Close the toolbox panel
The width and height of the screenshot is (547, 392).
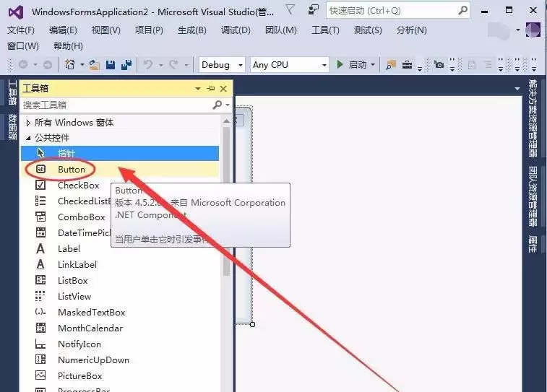tap(223, 89)
